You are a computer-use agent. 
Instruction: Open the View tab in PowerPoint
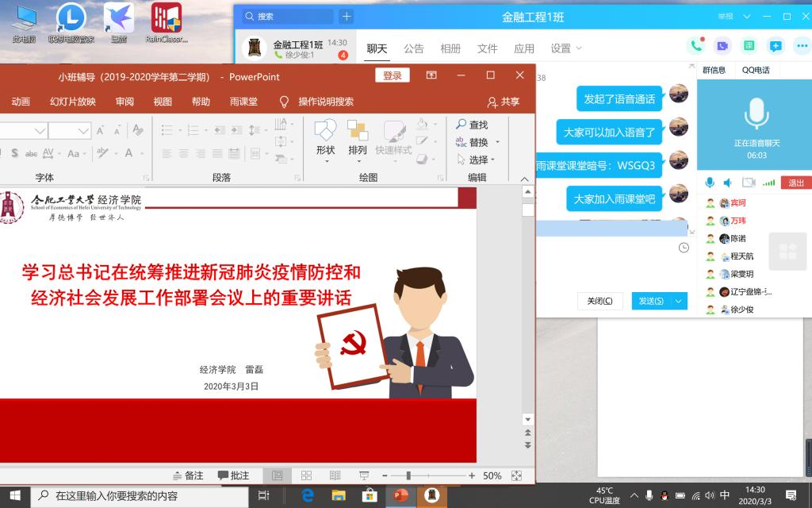[163, 102]
